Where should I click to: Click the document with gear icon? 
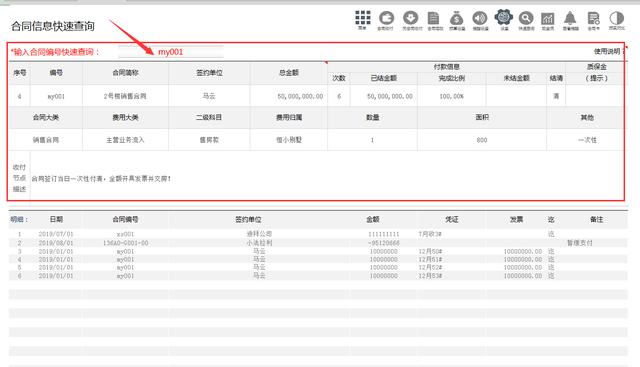click(x=593, y=18)
